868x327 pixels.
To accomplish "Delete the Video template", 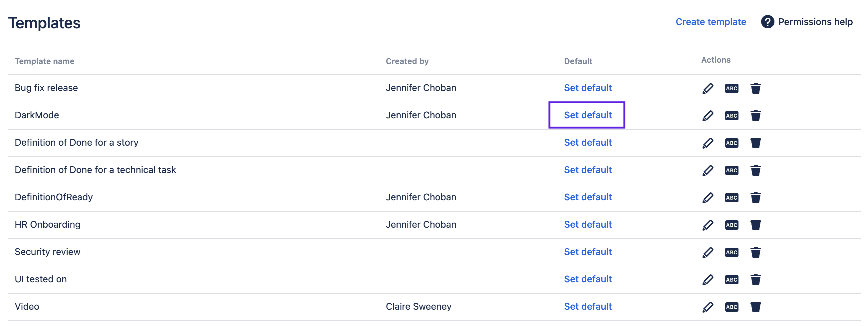I will coord(755,307).
